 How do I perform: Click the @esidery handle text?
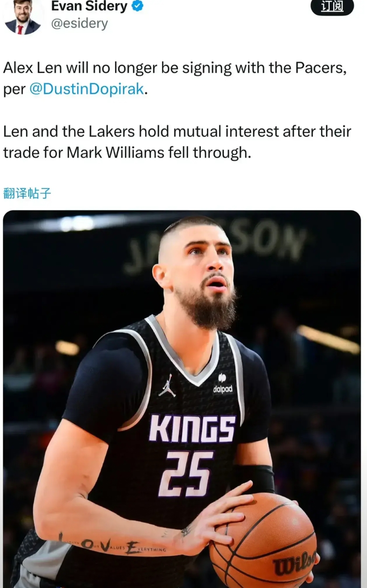79,23
